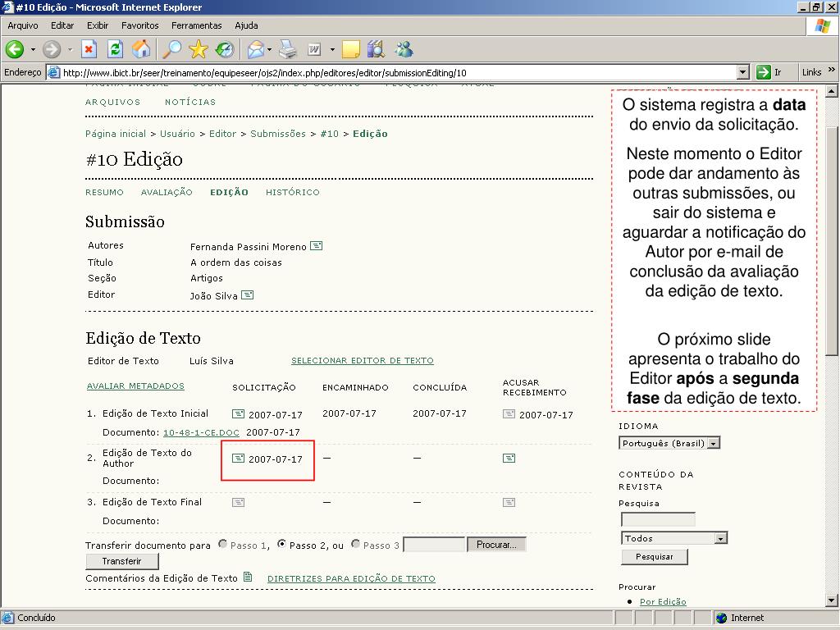Expand the Edit with Word dropdown arrow
The height and width of the screenshot is (630, 840).
(x=332, y=49)
